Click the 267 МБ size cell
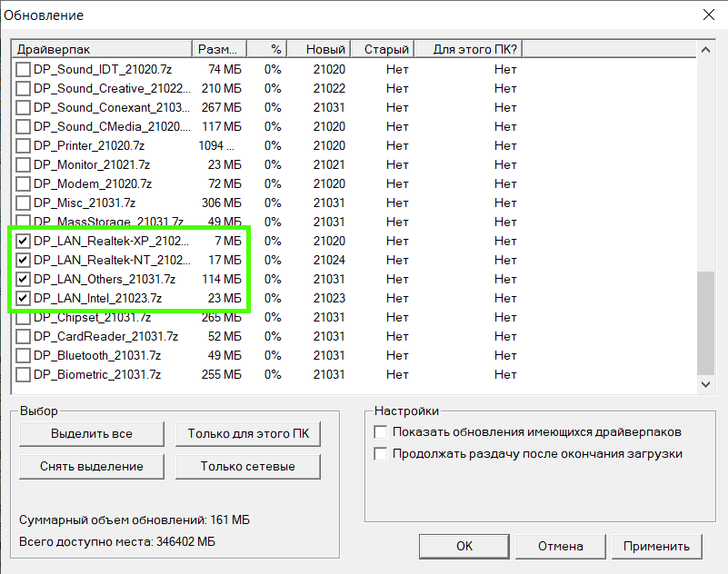Image resolution: width=728 pixels, height=574 pixels. point(222,108)
